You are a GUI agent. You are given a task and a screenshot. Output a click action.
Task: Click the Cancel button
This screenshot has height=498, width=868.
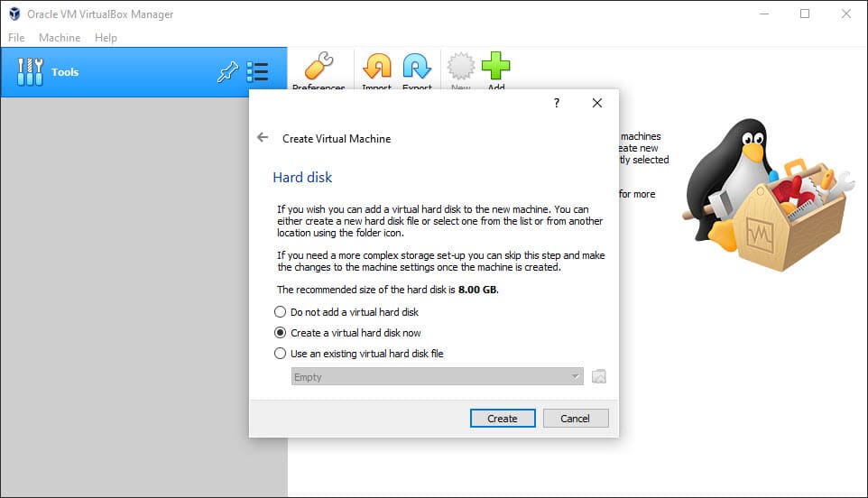(575, 419)
